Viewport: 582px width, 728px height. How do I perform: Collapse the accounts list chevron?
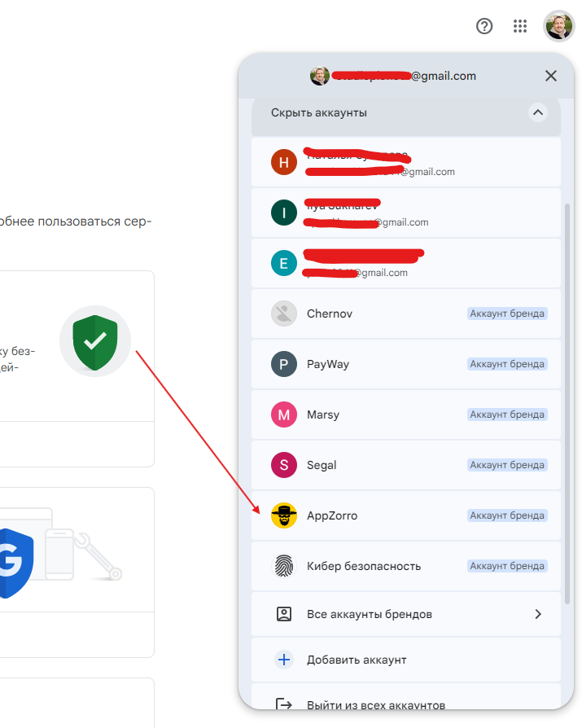[x=537, y=113]
